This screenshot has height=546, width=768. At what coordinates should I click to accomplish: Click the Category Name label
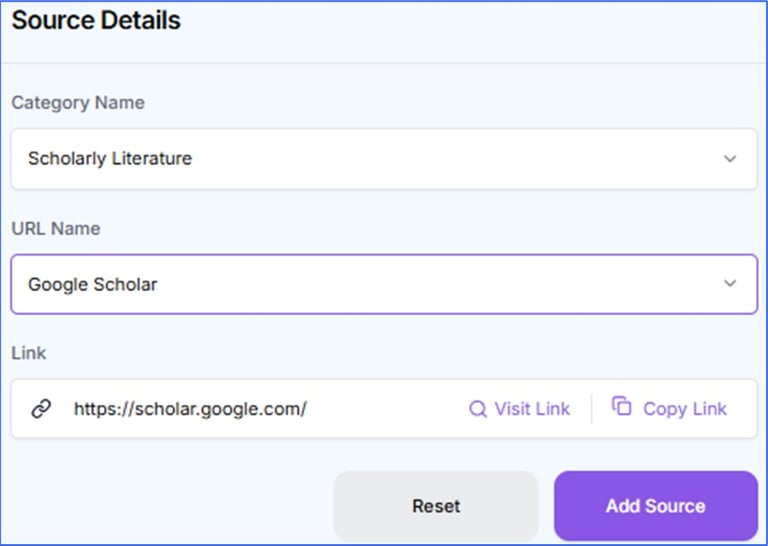[x=78, y=103]
